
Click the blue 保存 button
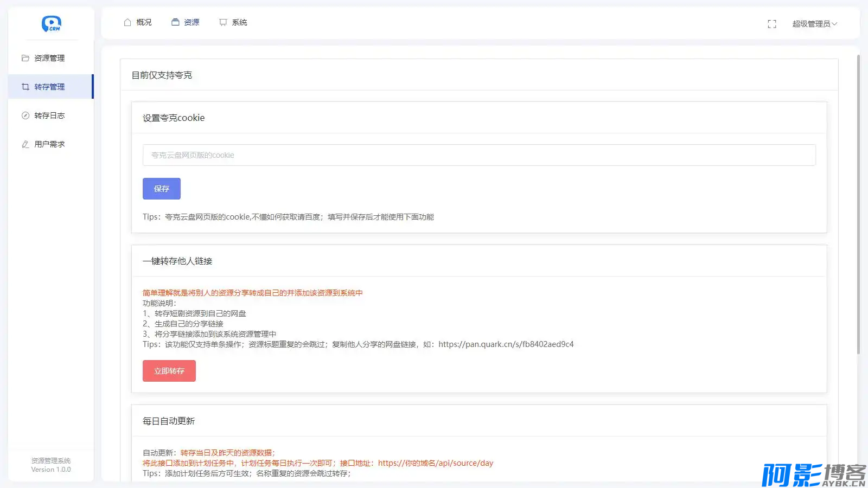click(x=162, y=189)
